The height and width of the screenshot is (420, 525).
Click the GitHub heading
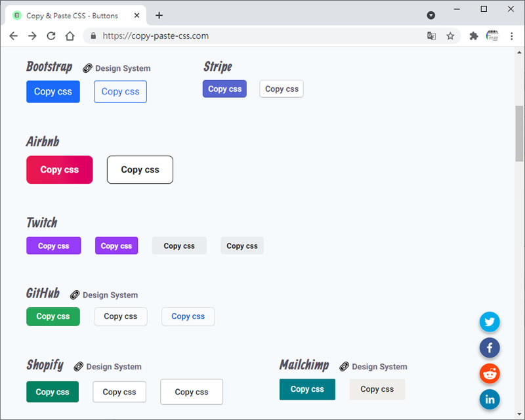(43, 293)
